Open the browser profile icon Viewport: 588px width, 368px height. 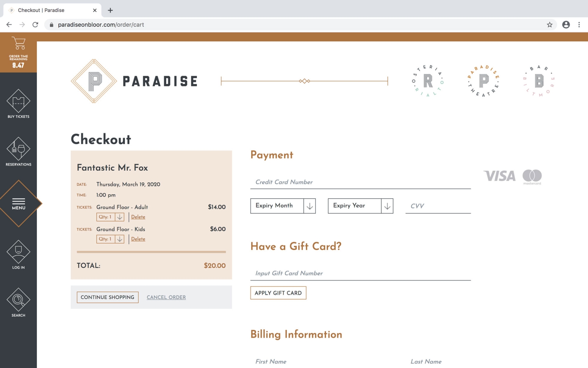[566, 25]
